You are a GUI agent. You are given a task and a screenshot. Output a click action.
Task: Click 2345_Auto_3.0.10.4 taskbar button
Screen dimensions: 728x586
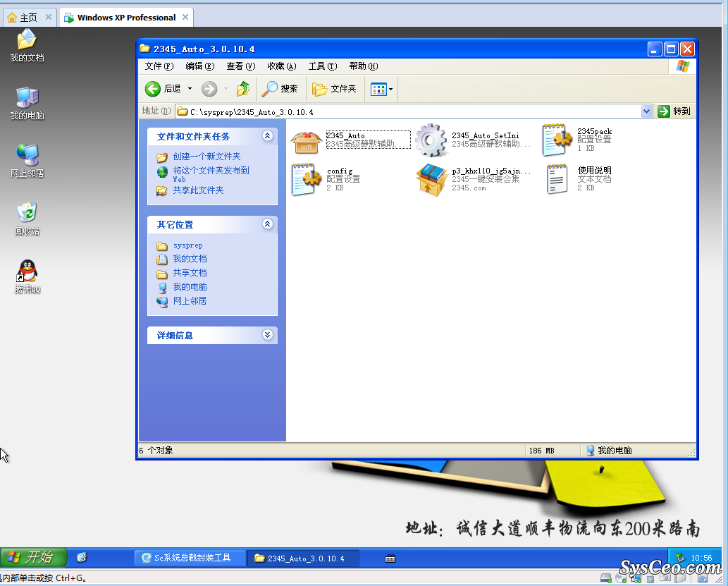tap(303, 558)
